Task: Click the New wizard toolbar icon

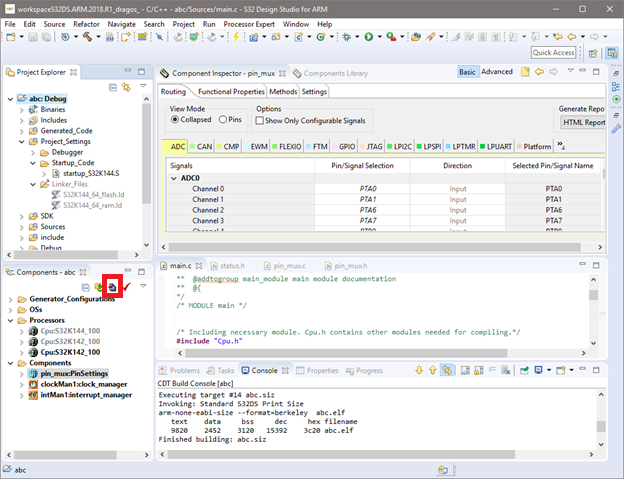Action: coord(11,37)
